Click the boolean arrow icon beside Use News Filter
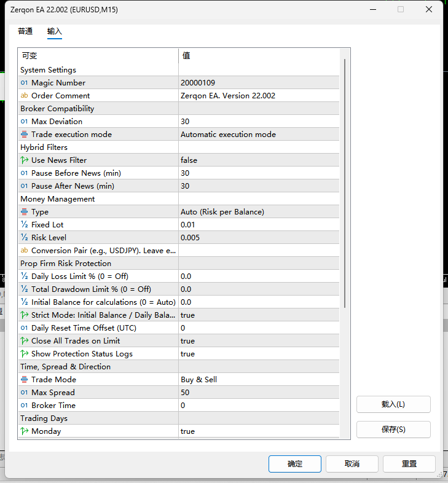Viewport: 448px width, 483px height. click(x=25, y=160)
